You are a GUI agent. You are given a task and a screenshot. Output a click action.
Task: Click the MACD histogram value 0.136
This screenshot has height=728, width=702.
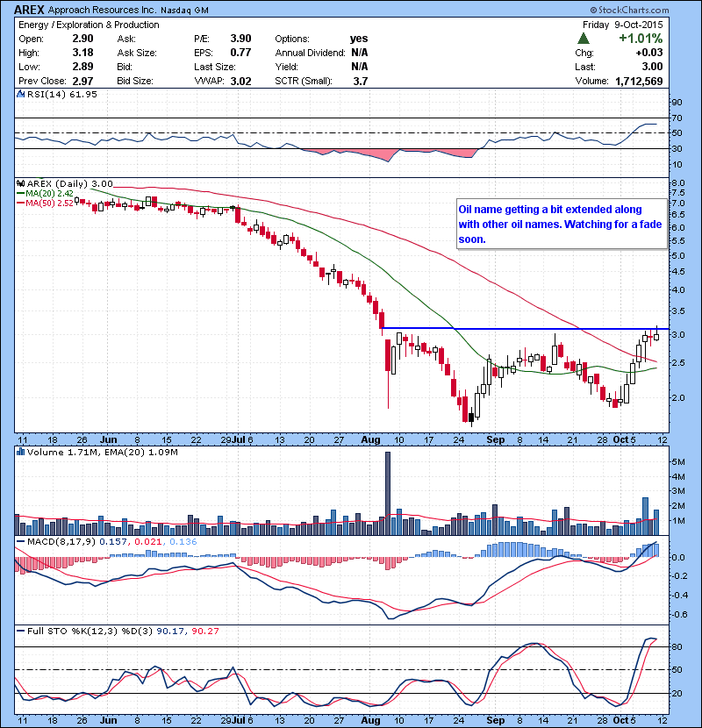point(183,541)
